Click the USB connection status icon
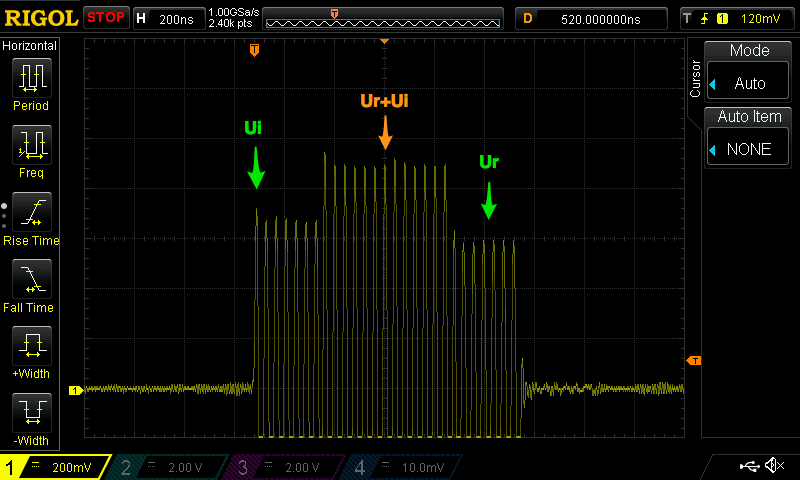The width and height of the screenshot is (800, 480). click(746, 466)
